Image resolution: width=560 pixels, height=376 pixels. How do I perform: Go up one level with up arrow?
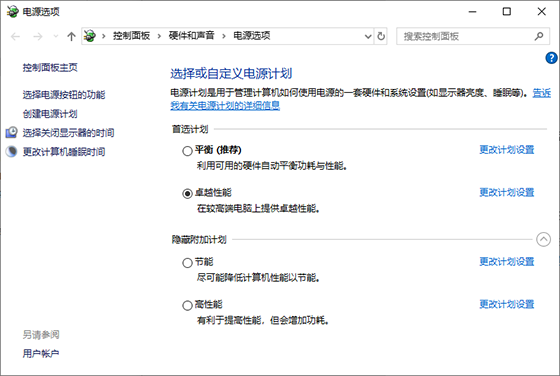[71, 36]
